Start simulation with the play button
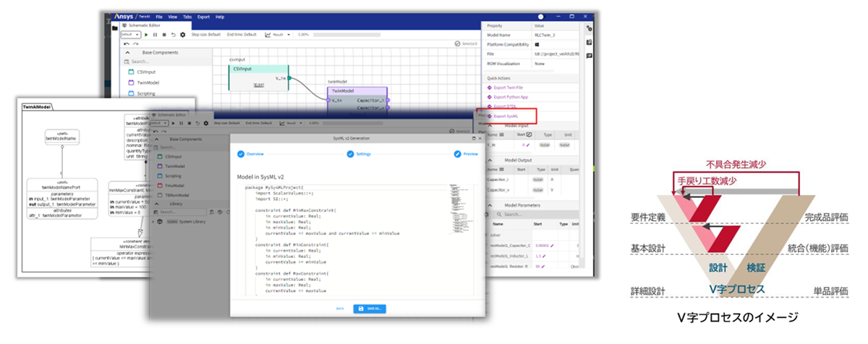 [147, 34]
